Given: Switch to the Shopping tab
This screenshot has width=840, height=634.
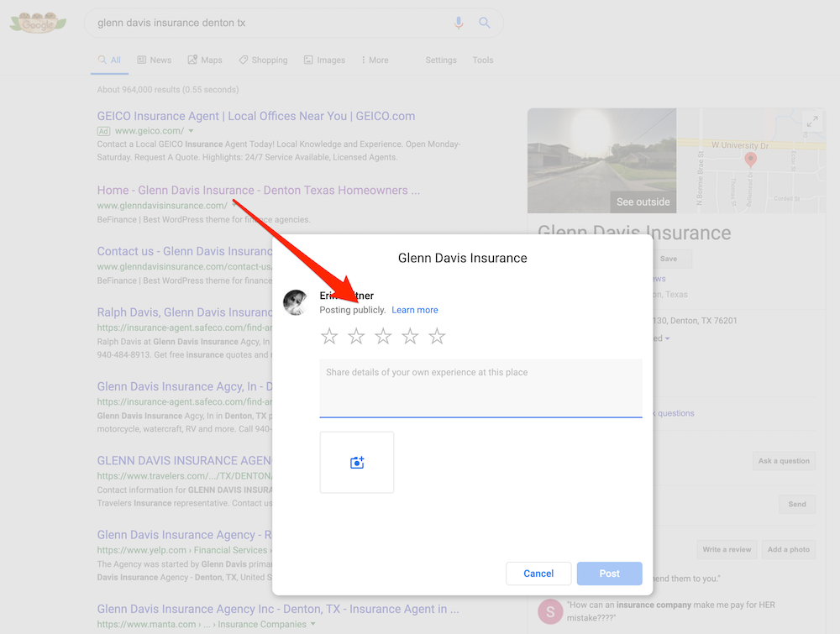Looking at the screenshot, I should 263,60.
